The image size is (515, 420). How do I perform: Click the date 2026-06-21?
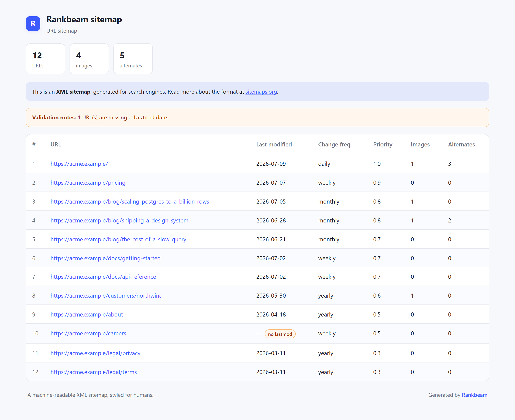point(271,239)
